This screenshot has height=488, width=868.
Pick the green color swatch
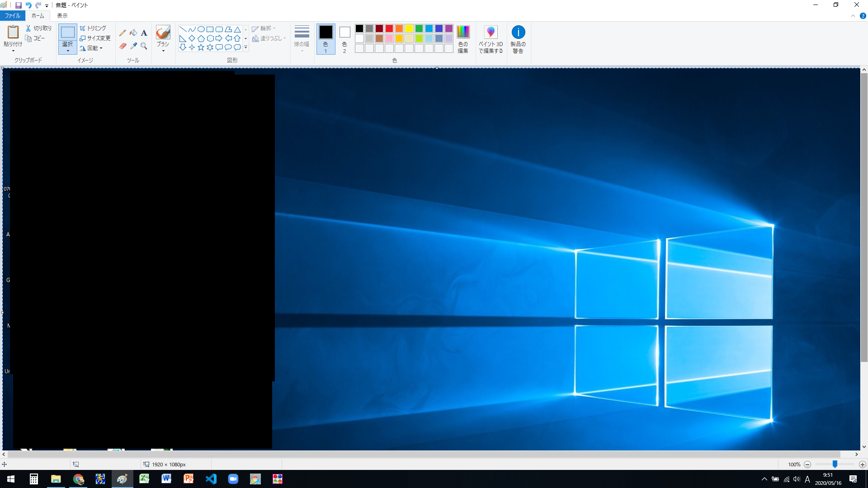(419, 28)
